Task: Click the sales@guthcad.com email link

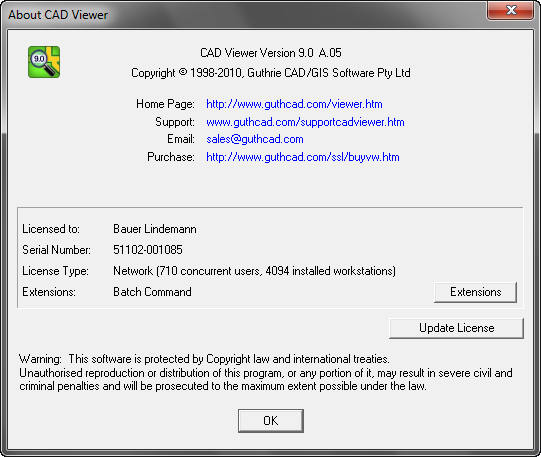Action: pos(255,139)
